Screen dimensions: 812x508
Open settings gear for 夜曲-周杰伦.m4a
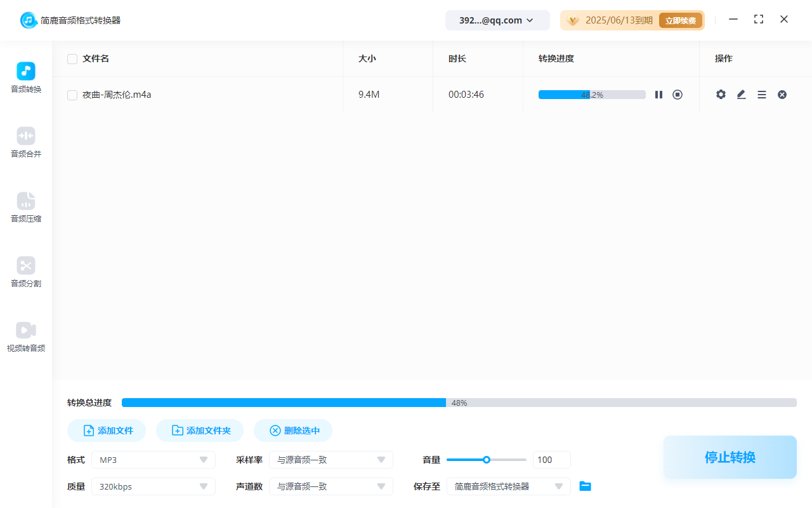[x=721, y=94]
